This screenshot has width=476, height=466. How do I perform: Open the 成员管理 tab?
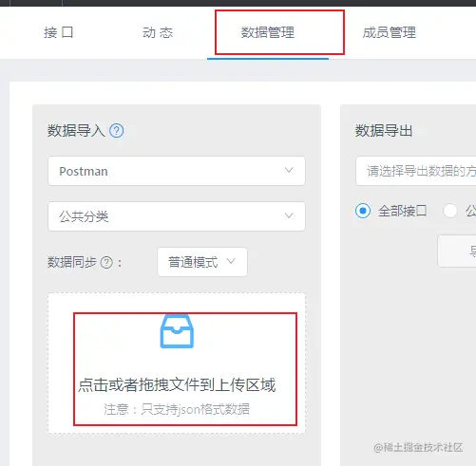[x=389, y=32]
